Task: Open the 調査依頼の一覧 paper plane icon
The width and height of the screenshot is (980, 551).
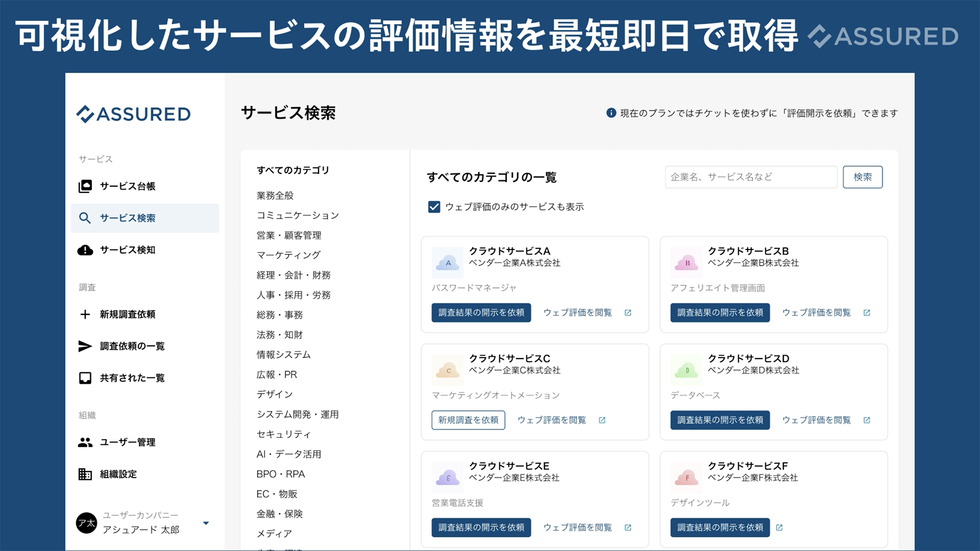Action: pyautogui.click(x=85, y=346)
